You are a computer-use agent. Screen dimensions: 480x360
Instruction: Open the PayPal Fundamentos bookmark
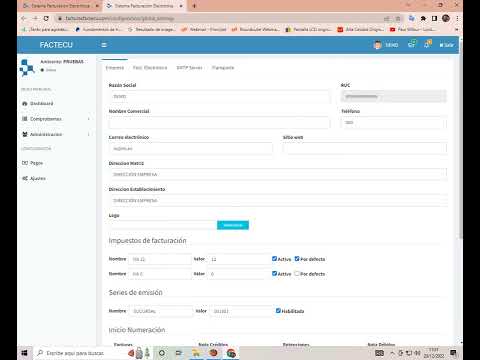click(x=99, y=29)
